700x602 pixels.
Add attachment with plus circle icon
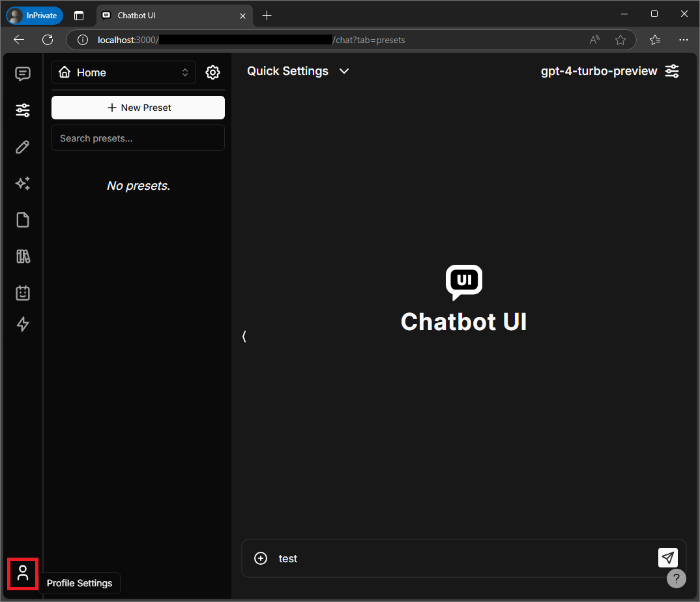point(261,558)
